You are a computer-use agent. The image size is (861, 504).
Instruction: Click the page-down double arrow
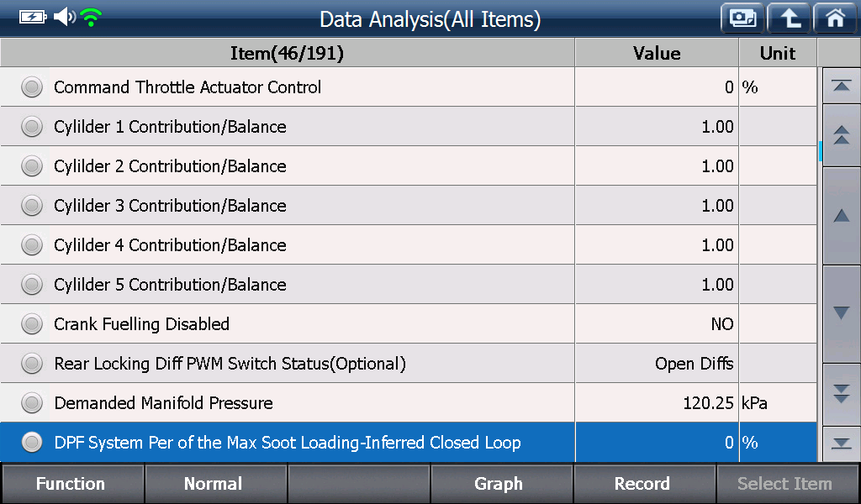pos(841,394)
